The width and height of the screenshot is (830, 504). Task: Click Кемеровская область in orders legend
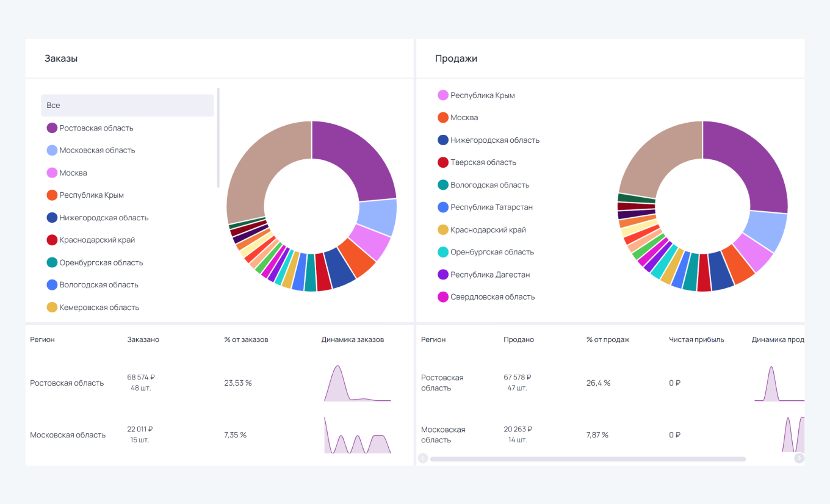99,308
